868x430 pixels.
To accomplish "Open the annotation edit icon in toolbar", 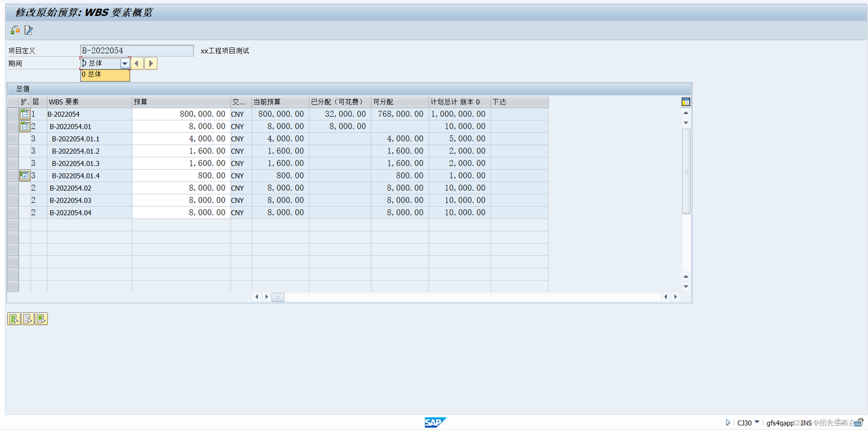I will [28, 30].
